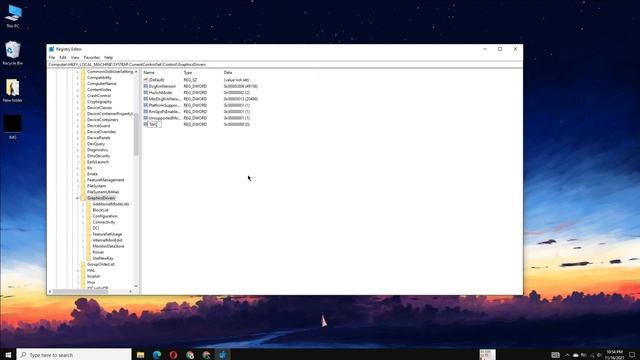This screenshot has width=640, height=360.
Task: Select the EarlyLaunch key folder icon
Action: click(83, 162)
